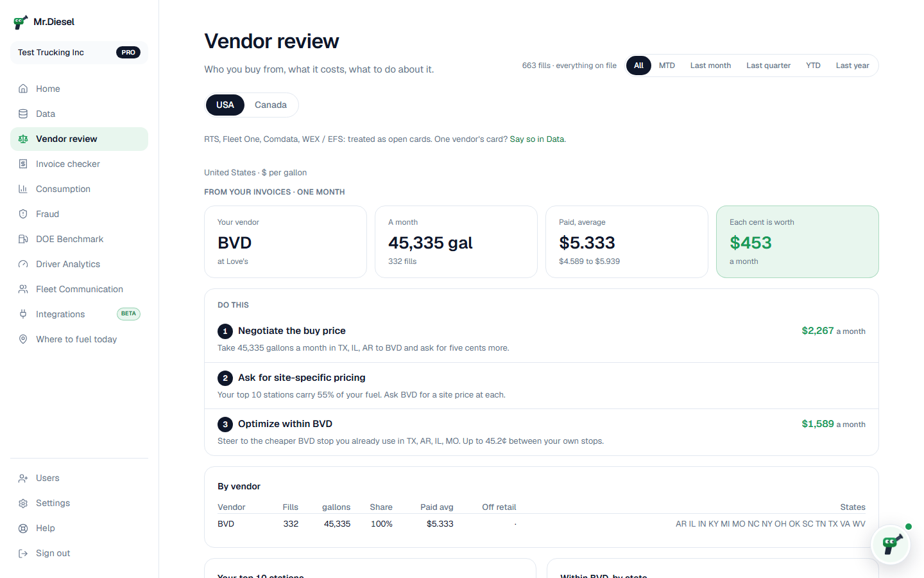This screenshot has width=924, height=578.
Task: Open the floating Mr.Diesel chat assistant
Action: pos(891,545)
